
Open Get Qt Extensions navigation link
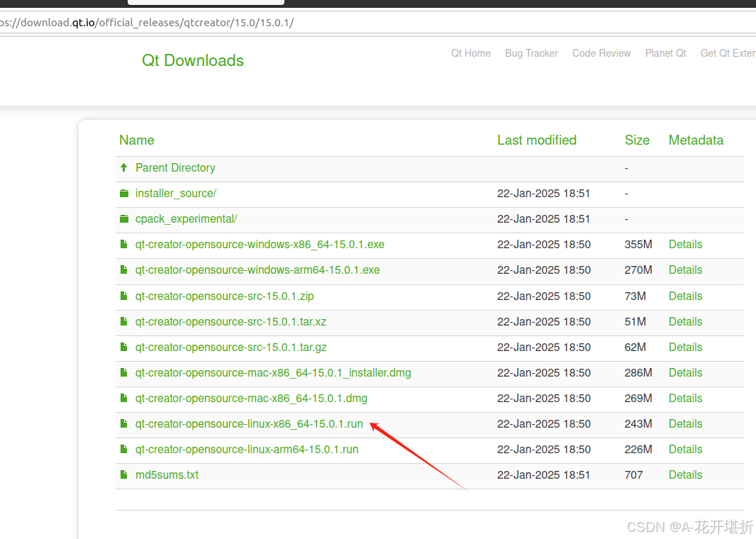(728, 53)
